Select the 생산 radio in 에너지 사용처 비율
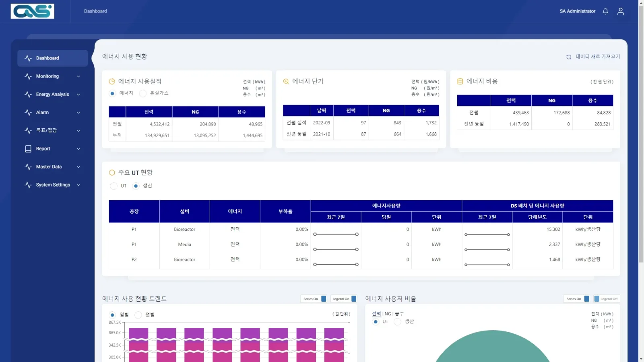Screen dimensions: 644x362 point(398,322)
